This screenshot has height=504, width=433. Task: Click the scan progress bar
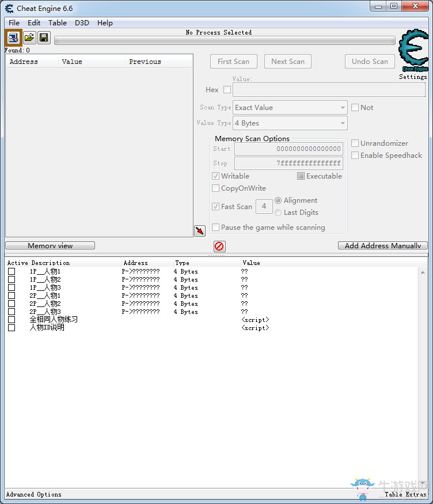point(225,40)
